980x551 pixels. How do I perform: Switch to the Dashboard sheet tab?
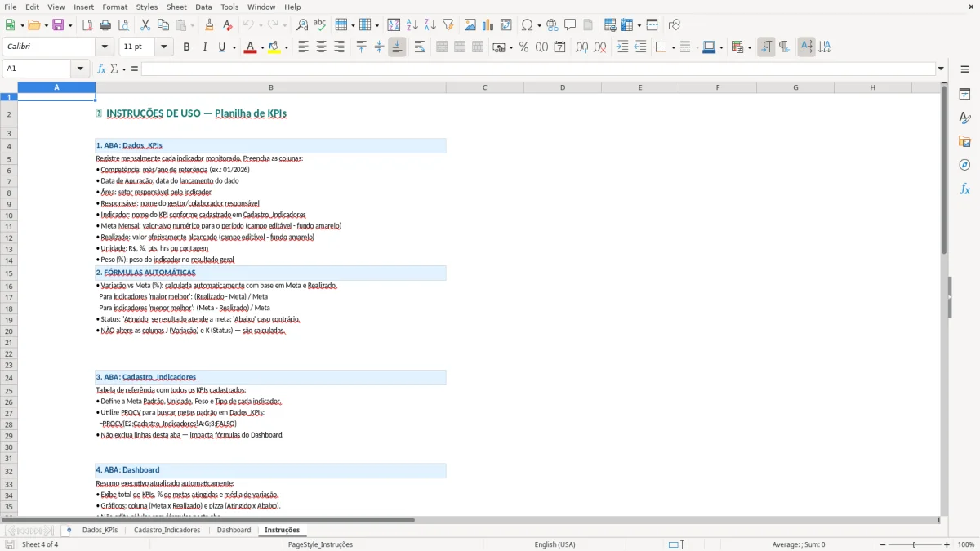click(x=234, y=530)
